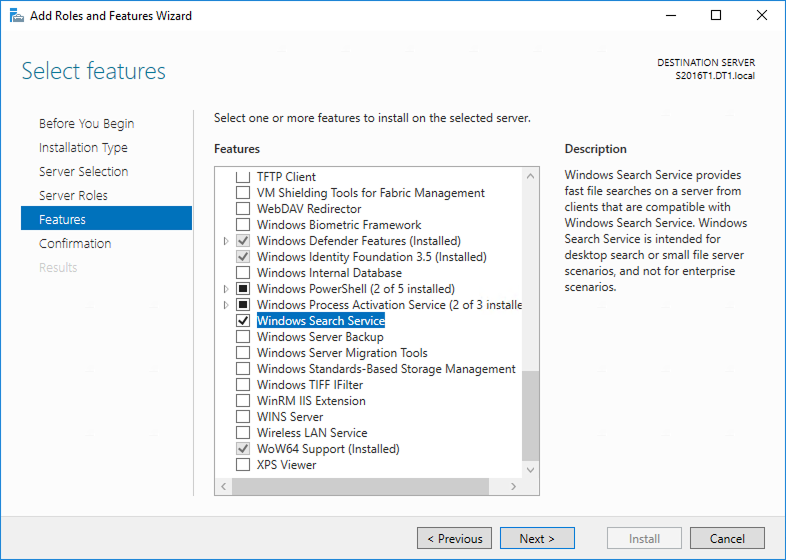Check the XPS Viewer checkbox

click(x=243, y=465)
